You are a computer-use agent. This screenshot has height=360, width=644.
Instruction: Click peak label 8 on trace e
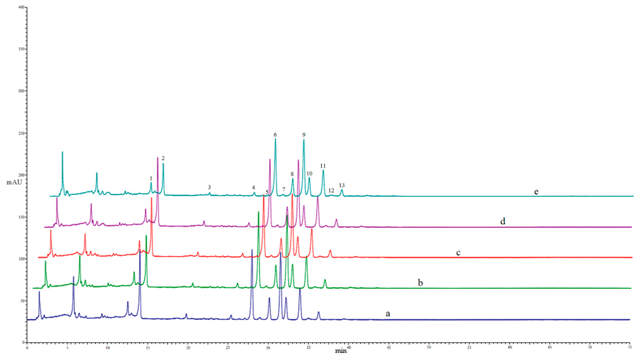coord(292,174)
